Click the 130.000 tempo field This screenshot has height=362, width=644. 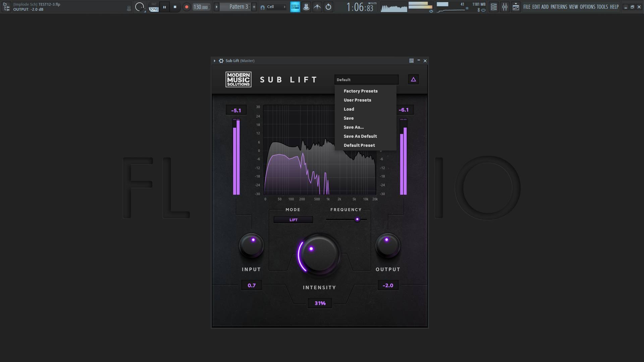[x=201, y=7]
